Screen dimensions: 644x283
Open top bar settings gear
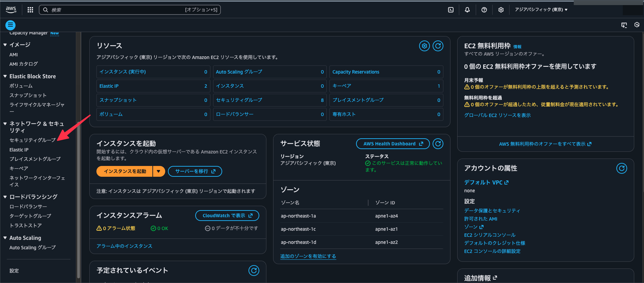click(x=501, y=10)
